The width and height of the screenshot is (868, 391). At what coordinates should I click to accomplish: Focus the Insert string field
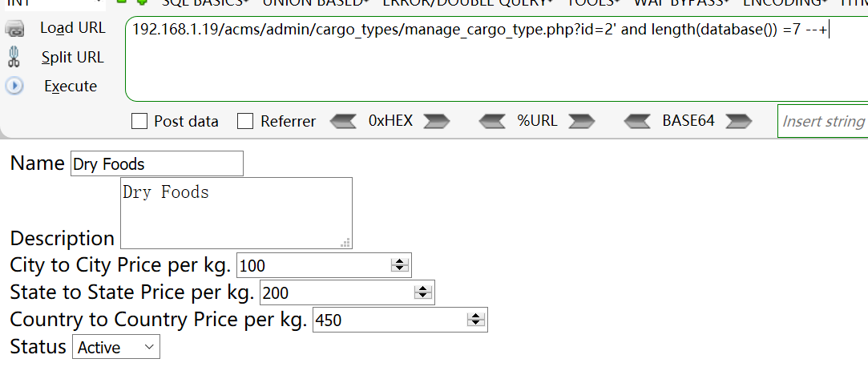pos(823,121)
